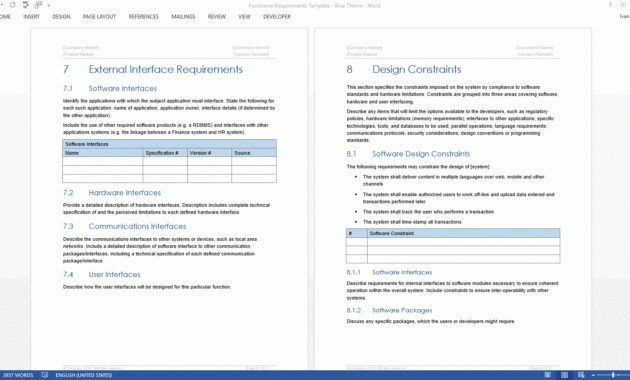Switch to the Design tab
Image resolution: width=630 pixels, height=380 pixels.
[x=61, y=16]
